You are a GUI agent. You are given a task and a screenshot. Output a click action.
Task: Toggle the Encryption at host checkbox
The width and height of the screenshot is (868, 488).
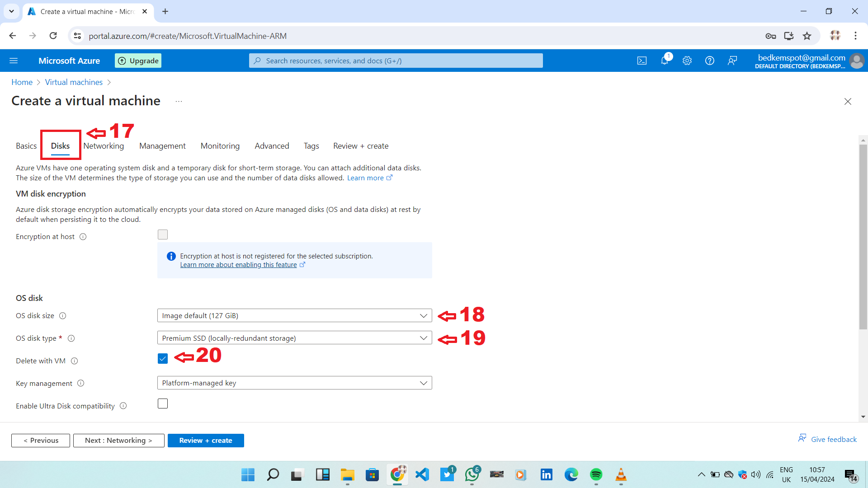(x=163, y=235)
